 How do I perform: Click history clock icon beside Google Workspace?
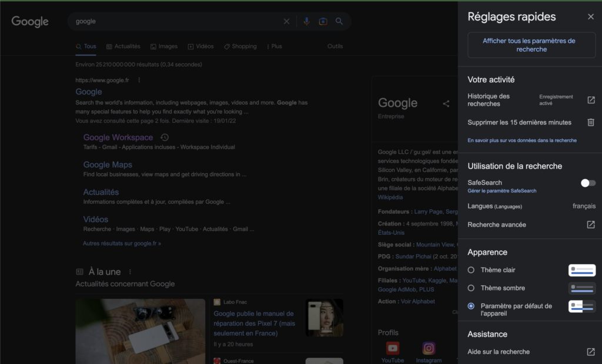(x=165, y=137)
